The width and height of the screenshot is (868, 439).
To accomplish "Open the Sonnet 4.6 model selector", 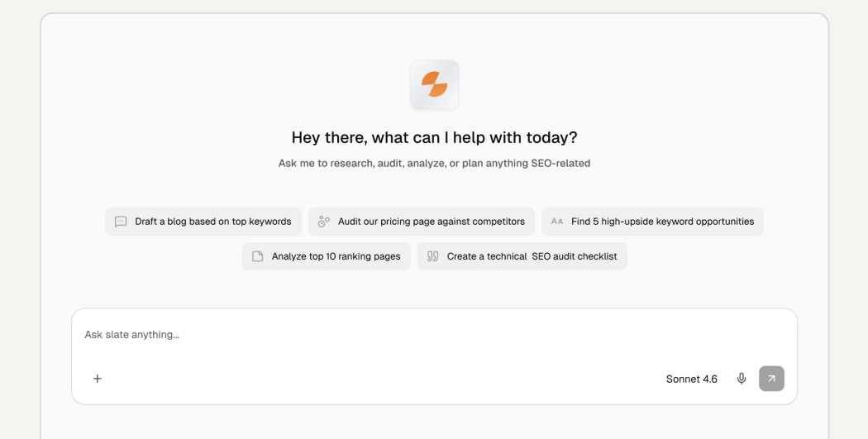I will point(691,379).
